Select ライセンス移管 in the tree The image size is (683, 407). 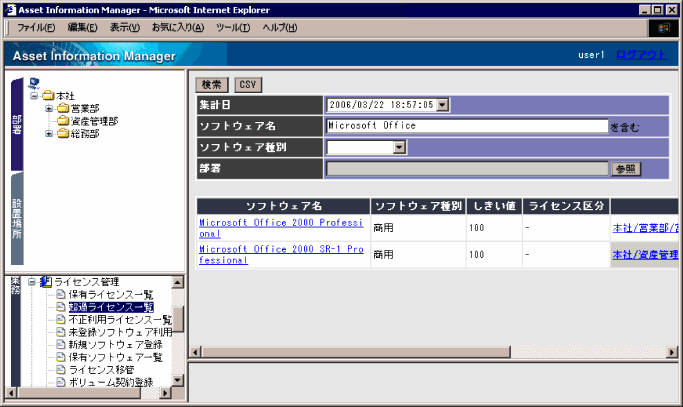[101, 370]
